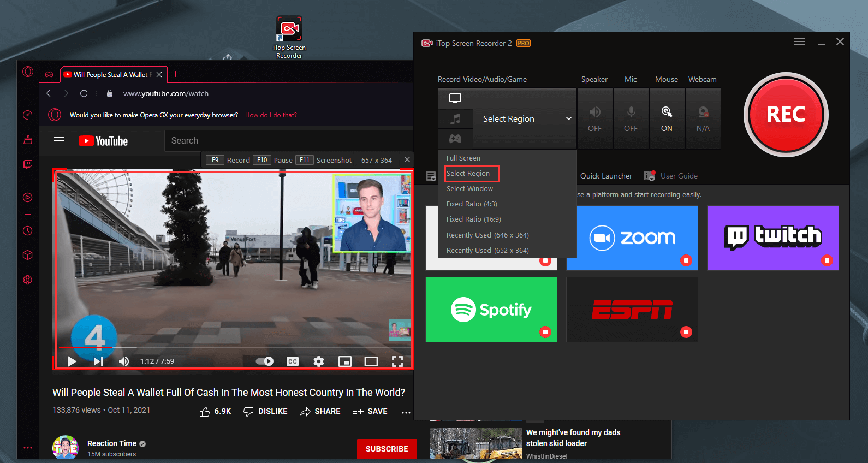Click F9 Record in the region toolbar
This screenshot has height=463, width=868.
pyautogui.click(x=228, y=160)
